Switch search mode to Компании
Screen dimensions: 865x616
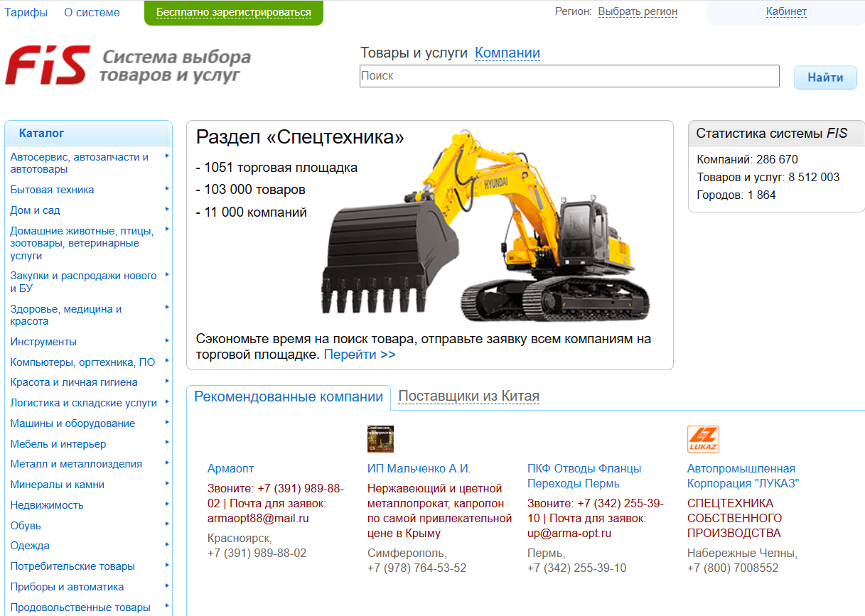[x=507, y=53]
